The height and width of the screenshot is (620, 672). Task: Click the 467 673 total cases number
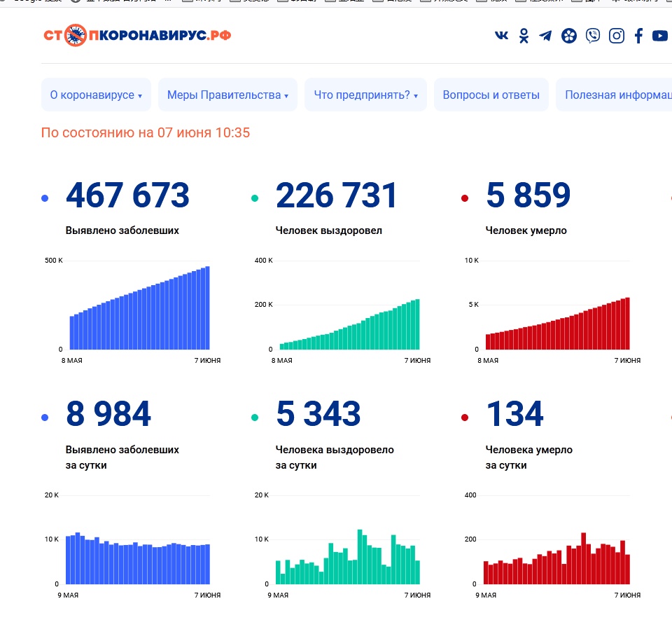[127, 195]
